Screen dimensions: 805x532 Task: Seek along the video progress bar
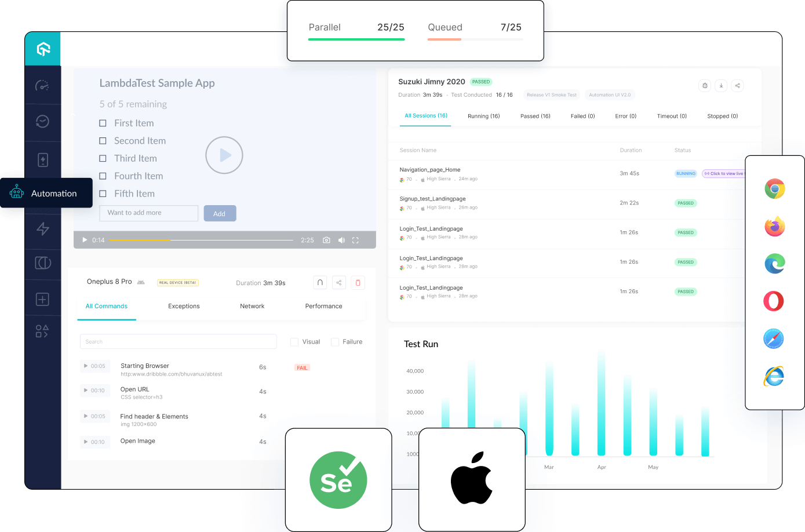tap(201, 240)
